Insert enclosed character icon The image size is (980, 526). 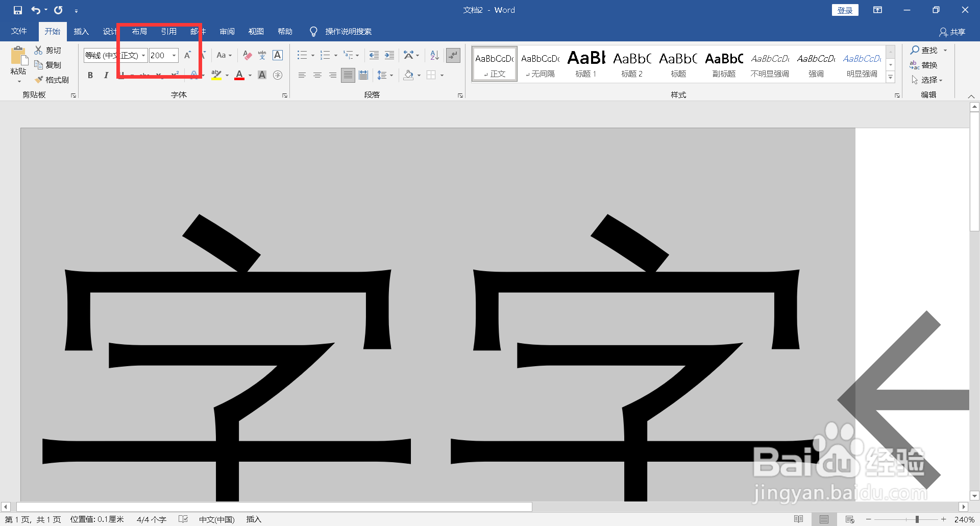278,75
